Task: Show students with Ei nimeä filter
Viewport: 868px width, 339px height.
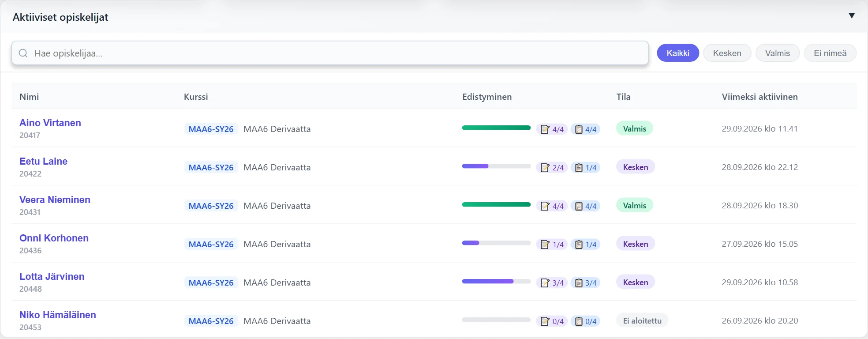Action: pyautogui.click(x=830, y=53)
